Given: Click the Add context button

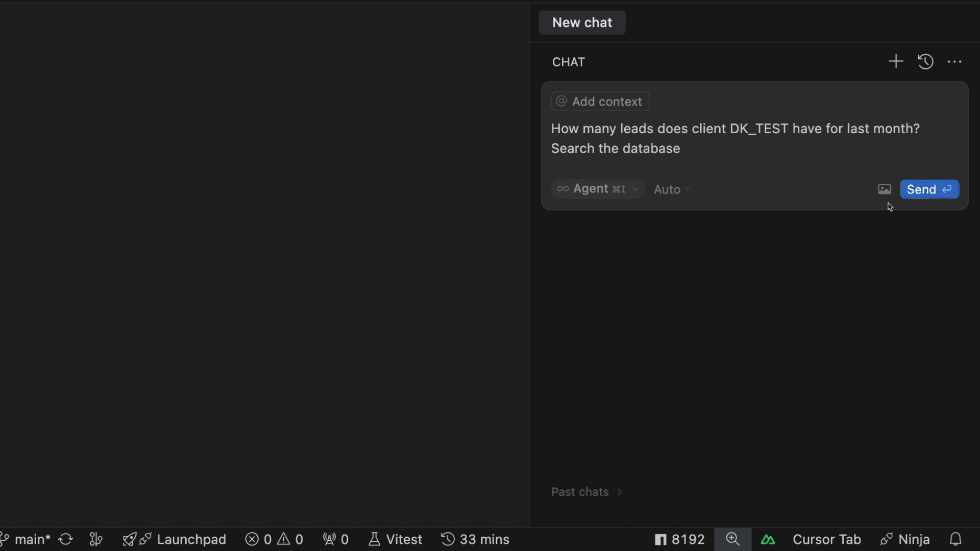Looking at the screenshot, I should 600,102.
